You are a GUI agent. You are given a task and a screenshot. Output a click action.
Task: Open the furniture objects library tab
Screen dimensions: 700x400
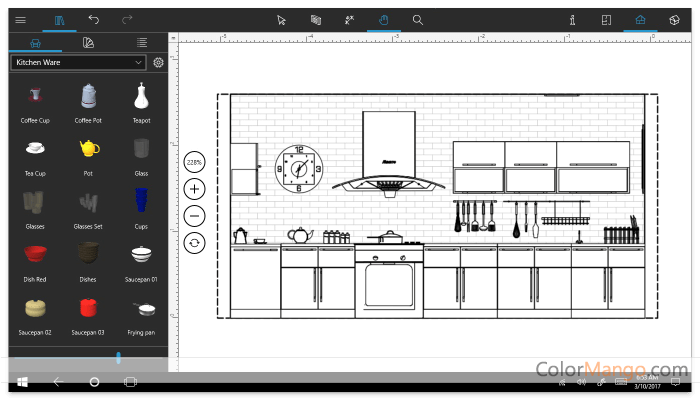(x=35, y=42)
